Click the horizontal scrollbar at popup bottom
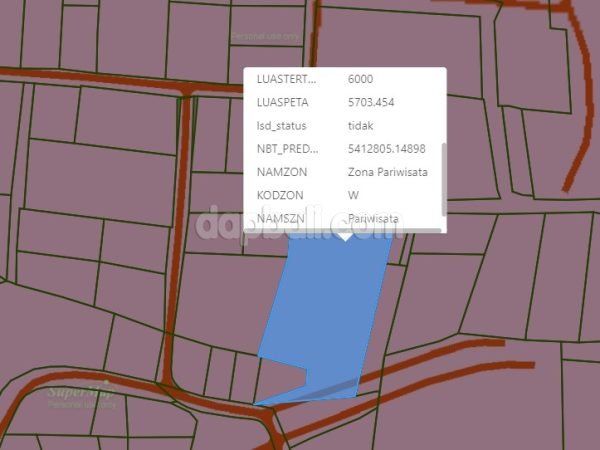 345,231
